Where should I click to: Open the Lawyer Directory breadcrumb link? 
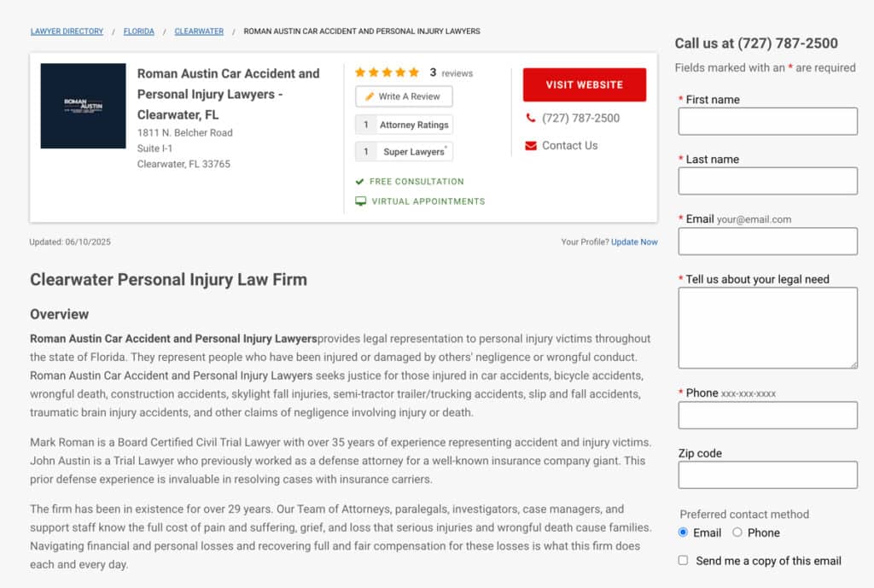(x=67, y=32)
